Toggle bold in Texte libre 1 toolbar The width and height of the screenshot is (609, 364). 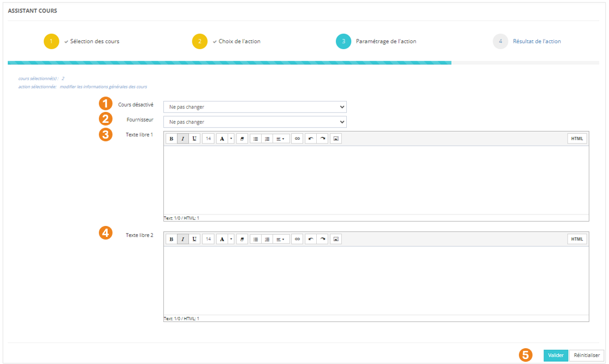171,139
